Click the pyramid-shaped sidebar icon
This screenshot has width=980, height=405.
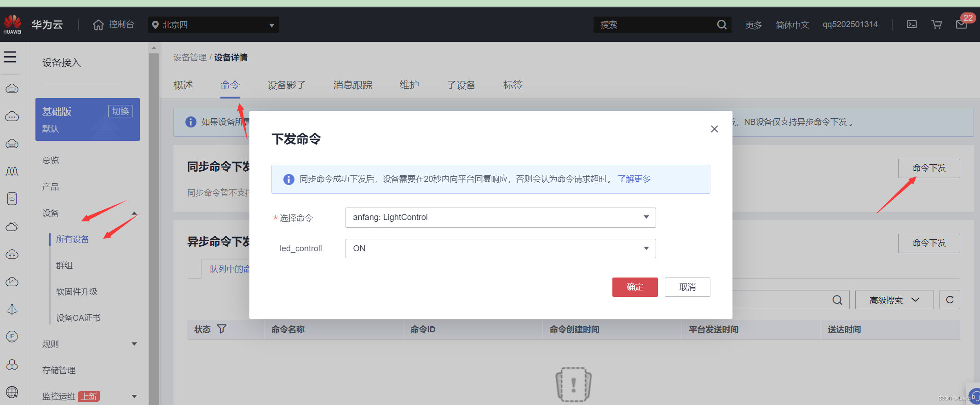point(12,309)
